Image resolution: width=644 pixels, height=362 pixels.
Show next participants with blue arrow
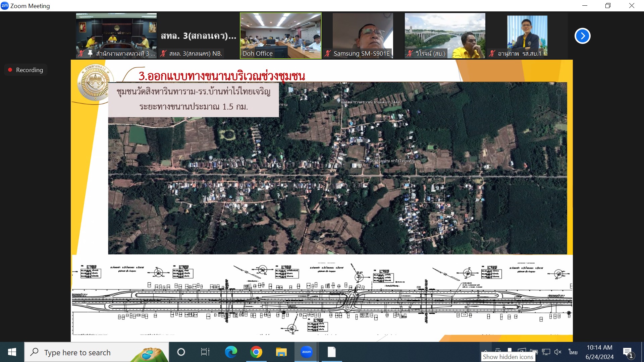click(x=582, y=36)
